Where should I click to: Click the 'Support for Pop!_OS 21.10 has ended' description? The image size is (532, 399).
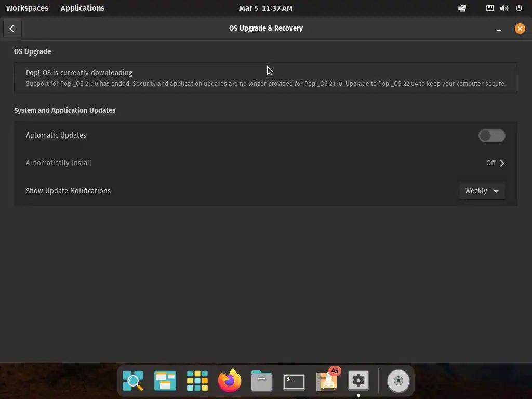[x=265, y=84]
